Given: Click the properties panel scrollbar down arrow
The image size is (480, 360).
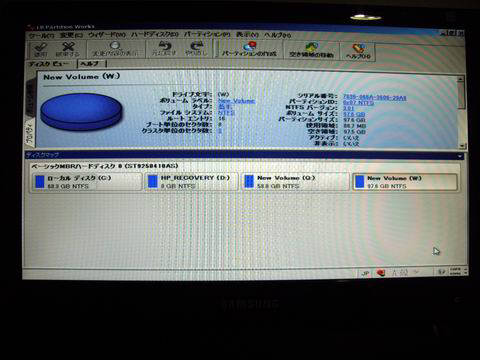Looking at the screenshot, I should (461, 146).
